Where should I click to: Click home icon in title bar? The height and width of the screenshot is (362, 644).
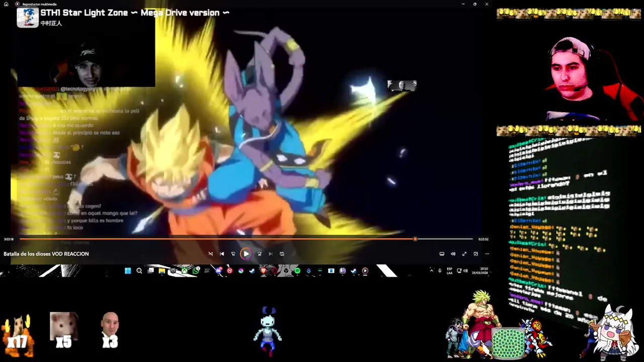6,4
